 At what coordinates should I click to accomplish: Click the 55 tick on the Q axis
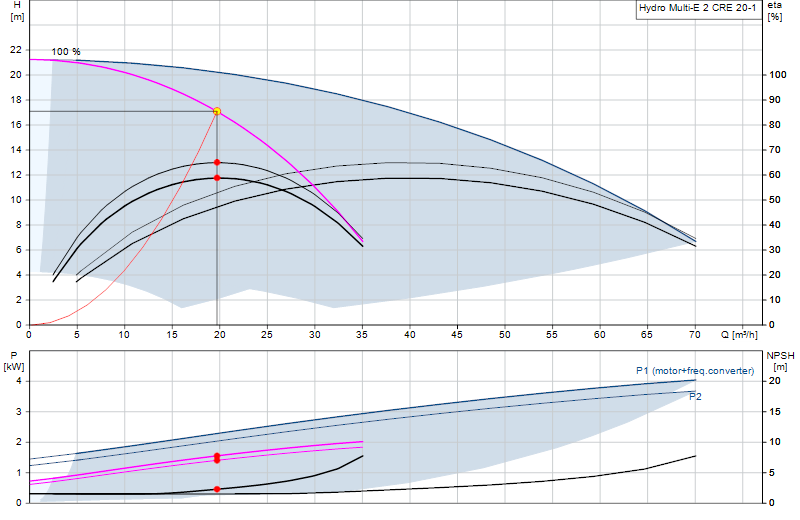coord(552,335)
